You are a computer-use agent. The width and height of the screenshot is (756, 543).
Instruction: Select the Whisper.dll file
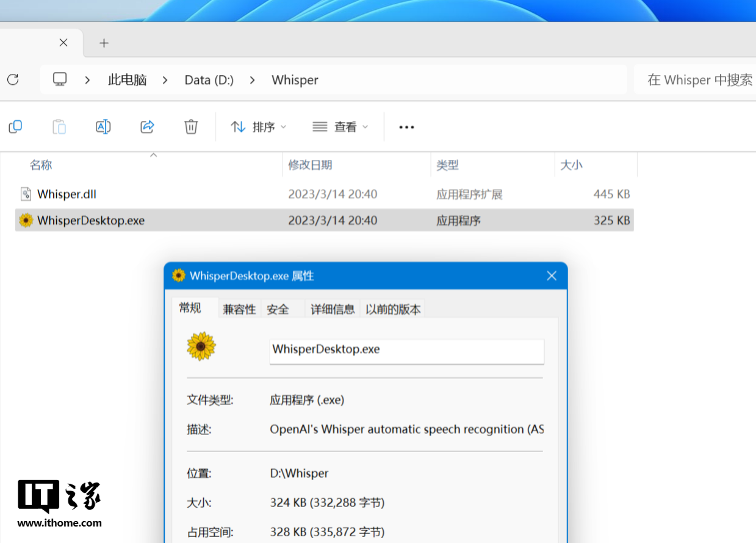67,194
